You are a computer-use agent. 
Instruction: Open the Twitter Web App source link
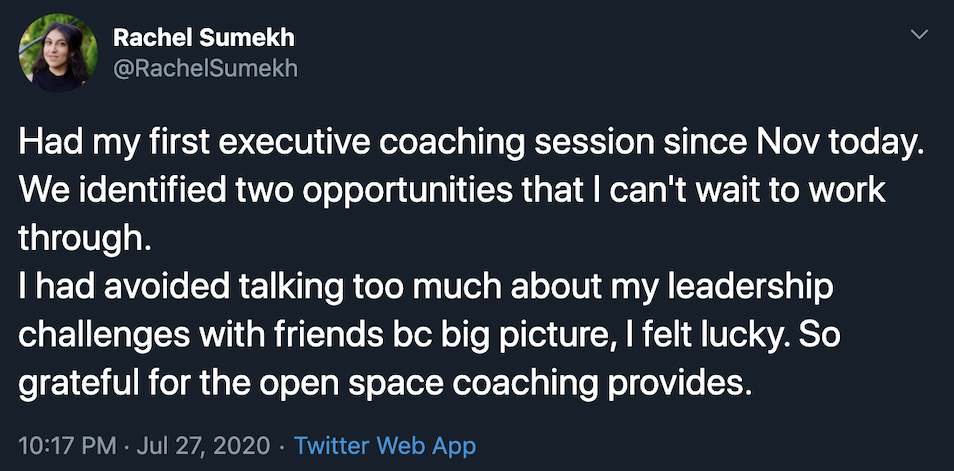tap(385, 443)
